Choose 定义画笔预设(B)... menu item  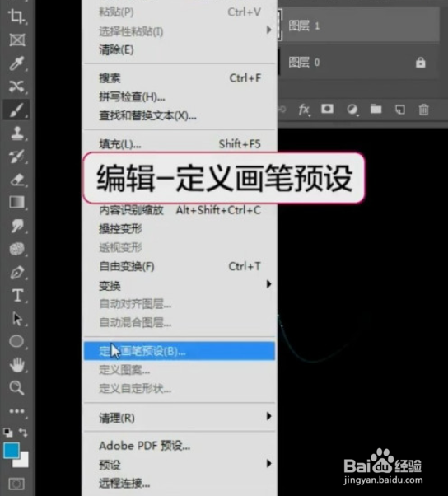(180, 351)
